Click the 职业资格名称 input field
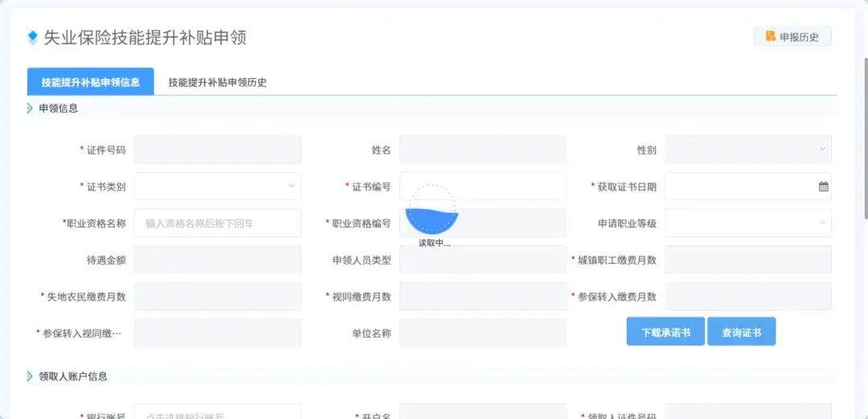Viewport: 868px width, 419px height. pyautogui.click(x=218, y=223)
